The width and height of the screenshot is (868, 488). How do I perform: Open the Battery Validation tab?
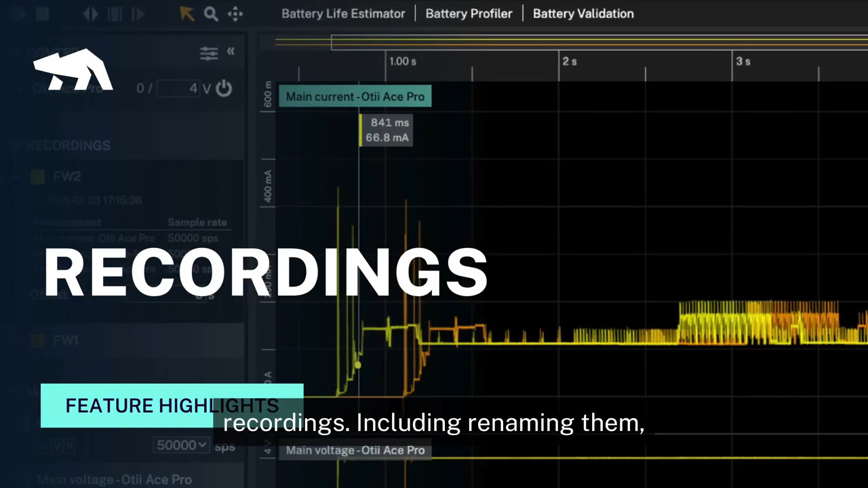583,14
